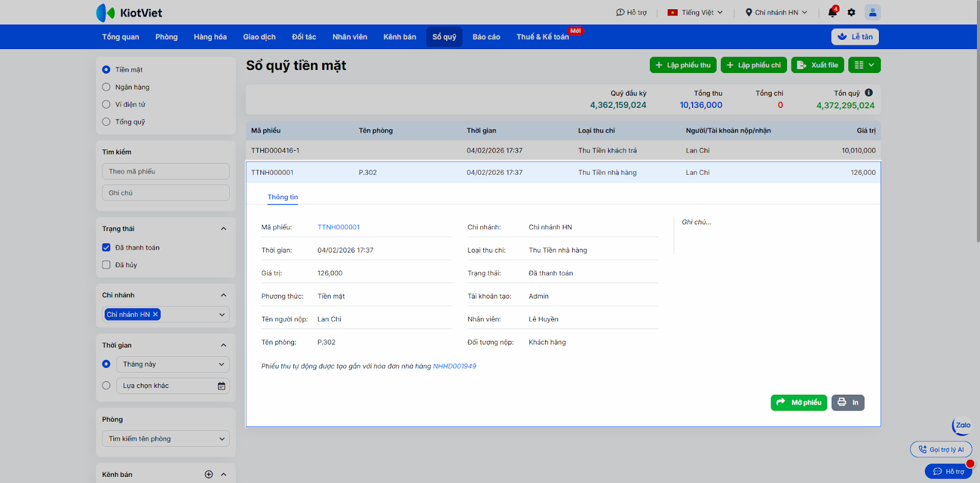Export with the Xuất file button
Screen dimensions: 980x483
(x=818, y=65)
